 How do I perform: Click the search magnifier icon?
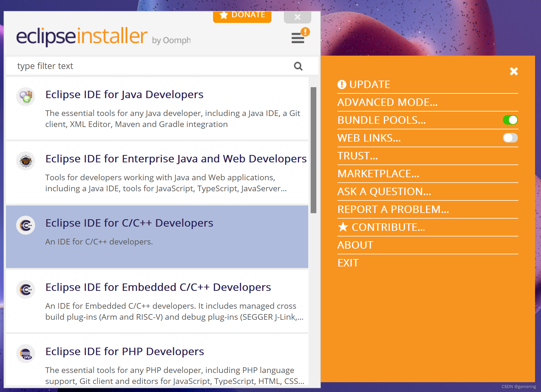click(298, 66)
